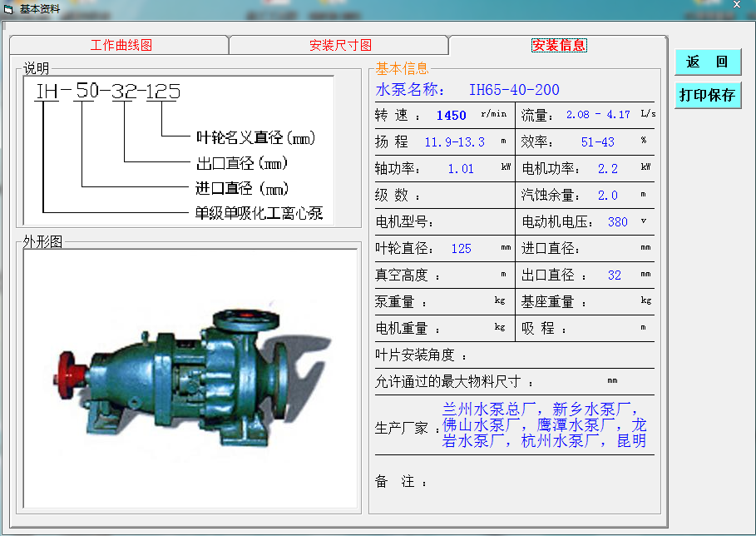
Task: Click the 泵重量 field
Action: pyautogui.click(x=445, y=301)
